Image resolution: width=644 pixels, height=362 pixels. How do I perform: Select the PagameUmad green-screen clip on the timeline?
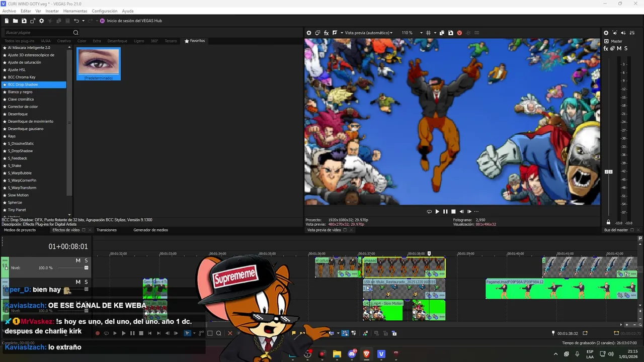pos(561,289)
